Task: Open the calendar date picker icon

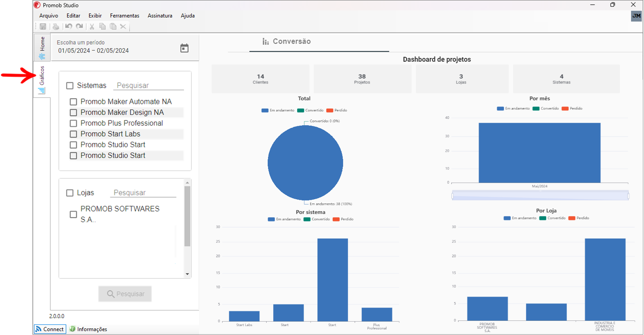Action: pos(184,48)
